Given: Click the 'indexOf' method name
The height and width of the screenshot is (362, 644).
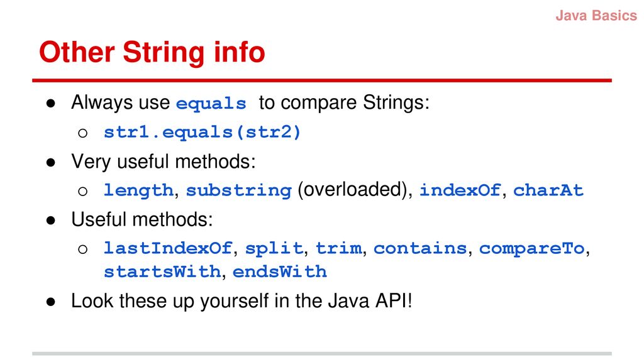Looking at the screenshot, I should pyautogui.click(x=460, y=190).
